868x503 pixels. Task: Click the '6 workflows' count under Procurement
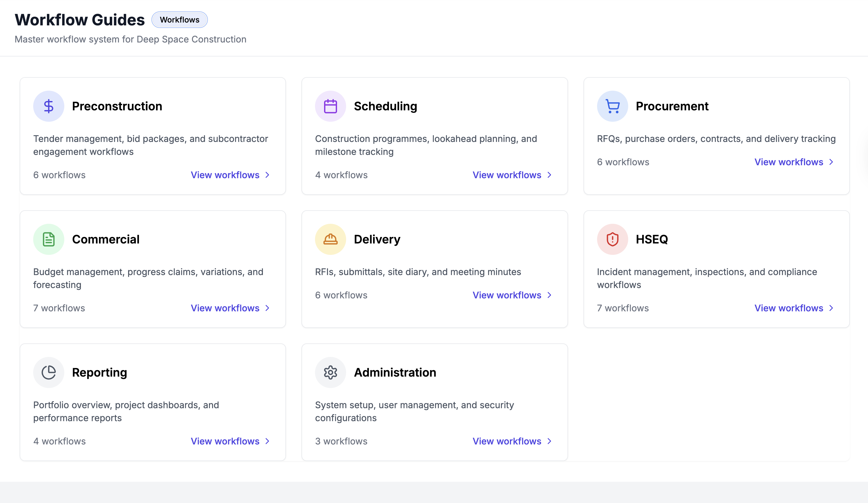(x=623, y=162)
